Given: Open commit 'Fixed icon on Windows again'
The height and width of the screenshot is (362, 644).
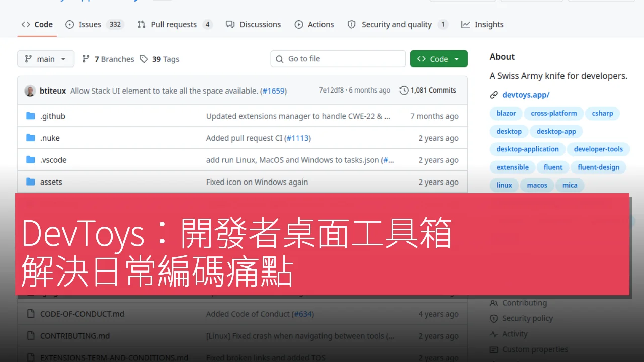Looking at the screenshot, I should point(257,182).
